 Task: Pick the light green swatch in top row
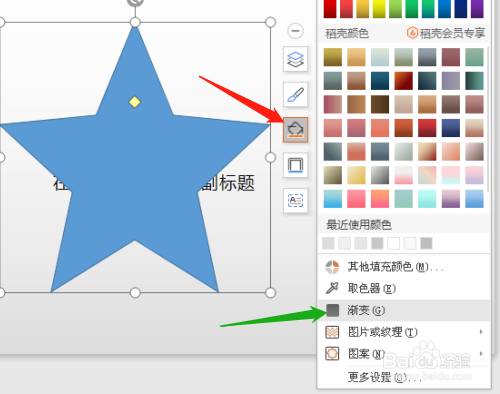coord(395,9)
